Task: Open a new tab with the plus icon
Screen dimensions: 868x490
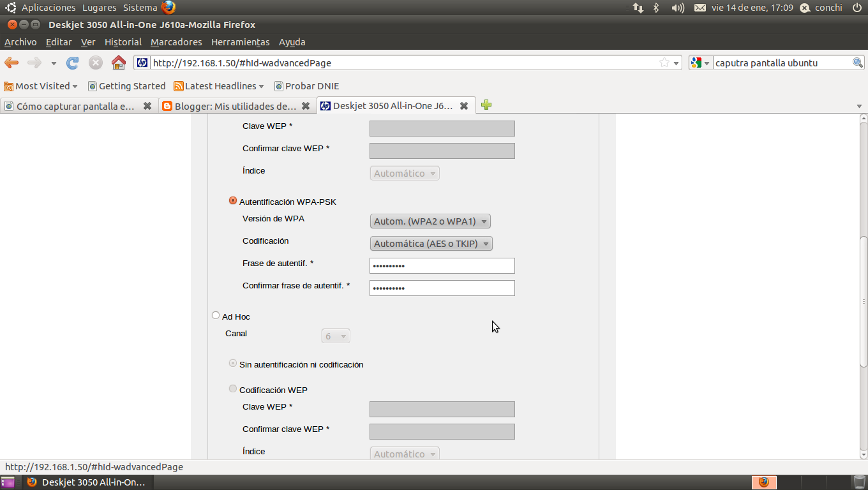Action: [486, 105]
